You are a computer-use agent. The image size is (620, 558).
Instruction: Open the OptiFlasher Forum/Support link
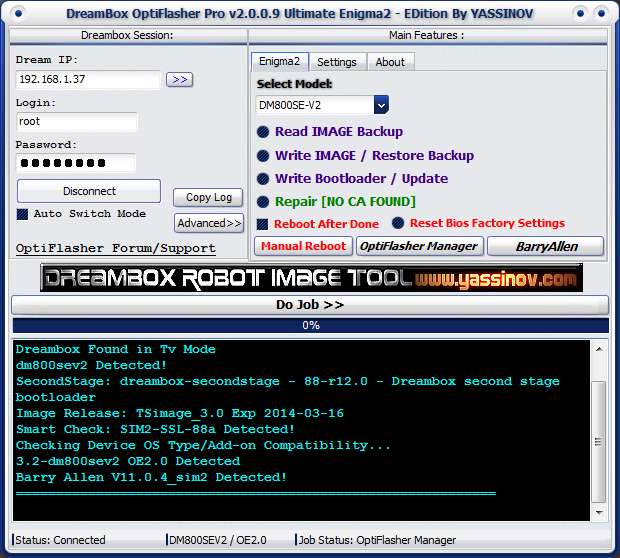point(116,248)
